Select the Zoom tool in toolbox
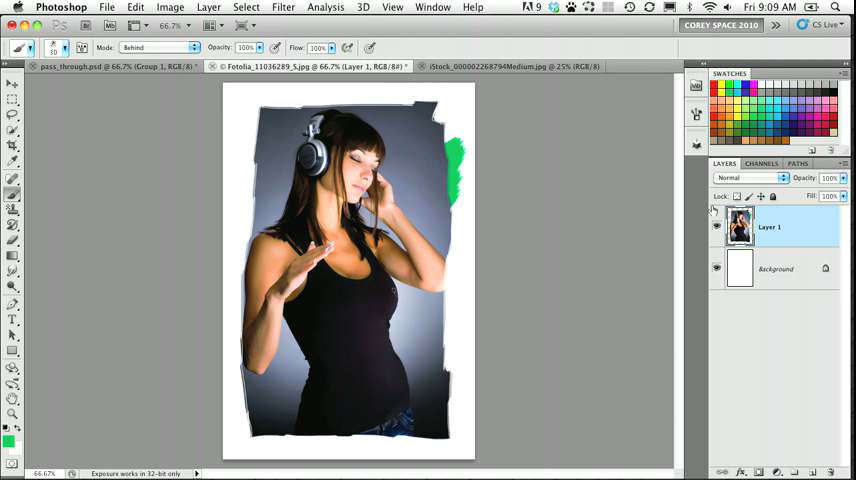Image resolution: width=856 pixels, height=480 pixels. click(x=12, y=413)
